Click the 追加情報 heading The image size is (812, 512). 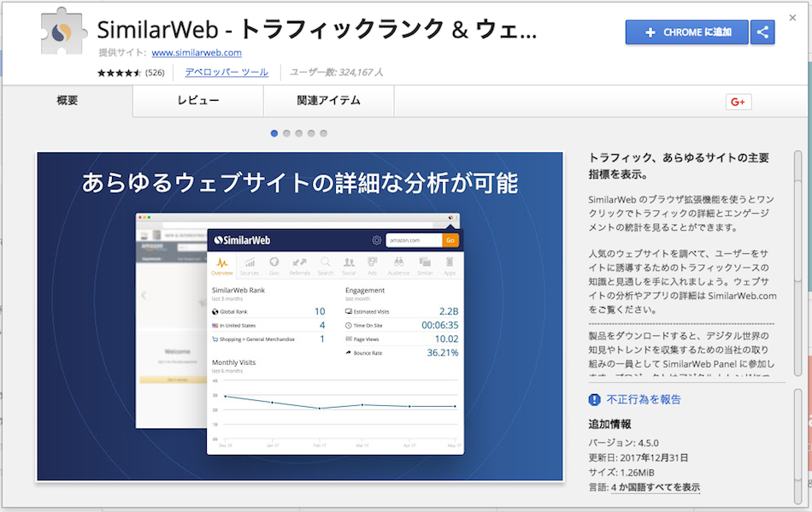pyautogui.click(x=609, y=425)
